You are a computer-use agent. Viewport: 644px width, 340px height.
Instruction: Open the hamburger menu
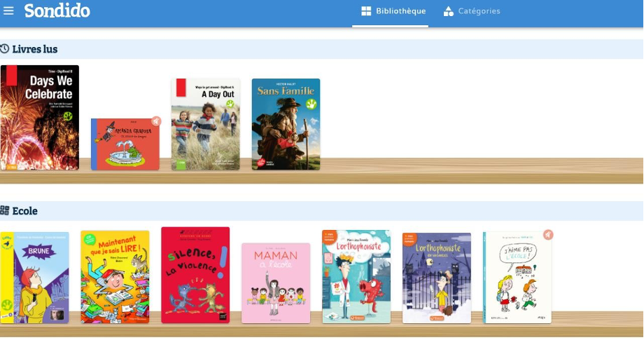(x=8, y=11)
